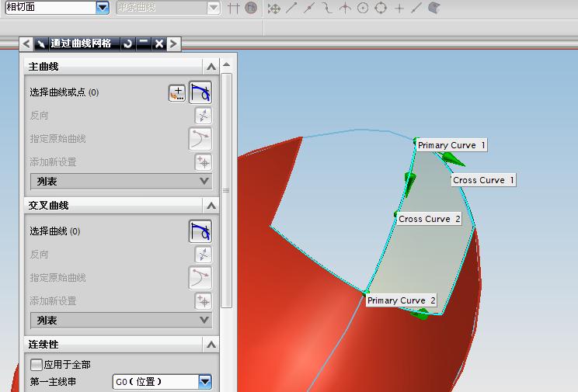Viewport: 578px width, 392px height.
Task: Click the dialog vertical scrollbar thumb
Action: [226, 190]
